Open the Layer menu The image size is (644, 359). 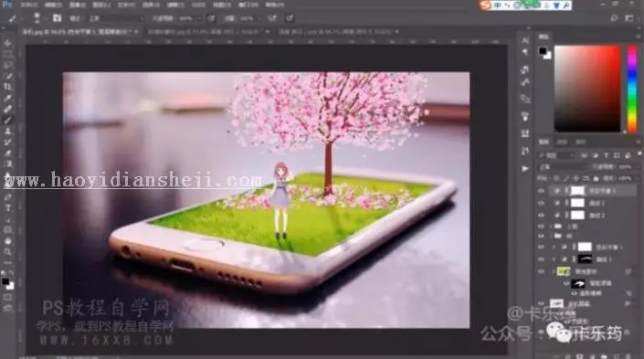(x=101, y=5)
